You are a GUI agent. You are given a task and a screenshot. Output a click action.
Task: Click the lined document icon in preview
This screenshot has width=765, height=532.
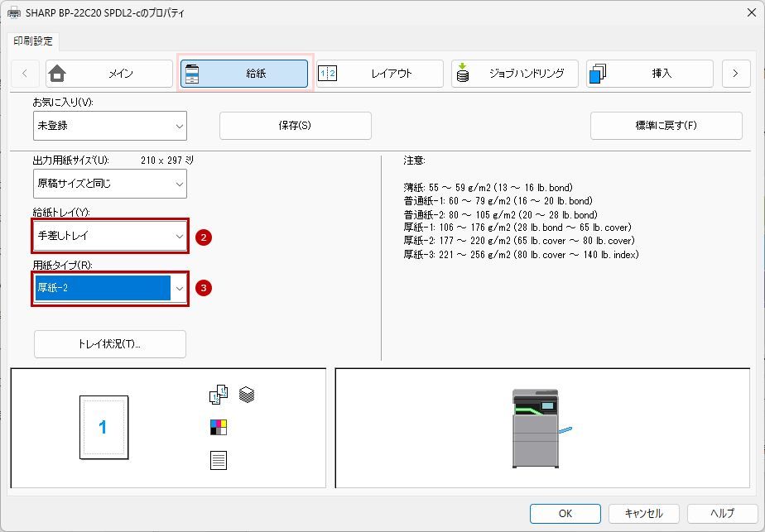pos(219,460)
